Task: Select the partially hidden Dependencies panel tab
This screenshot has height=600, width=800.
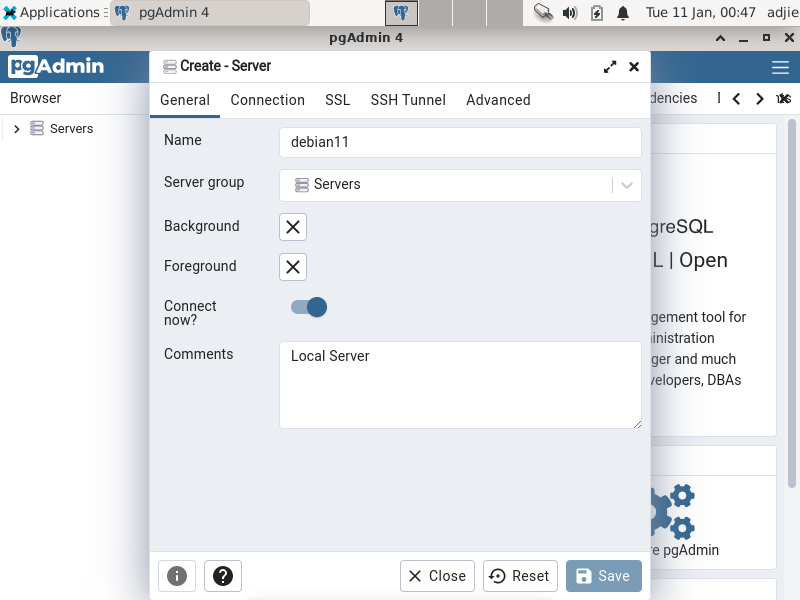Action: 674,98
